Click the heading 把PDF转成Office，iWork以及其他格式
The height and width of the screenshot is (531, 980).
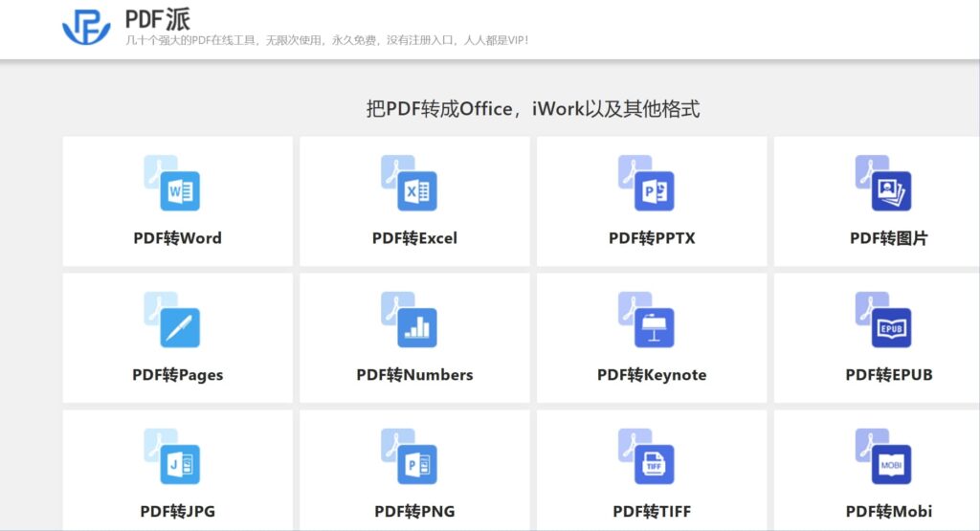[x=532, y=109]
